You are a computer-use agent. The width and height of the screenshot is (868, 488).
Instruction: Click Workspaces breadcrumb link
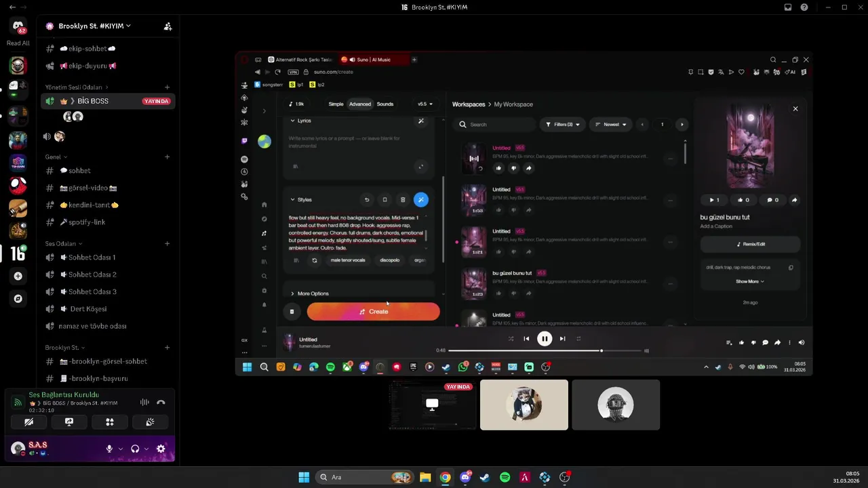(x=469, y=104)
